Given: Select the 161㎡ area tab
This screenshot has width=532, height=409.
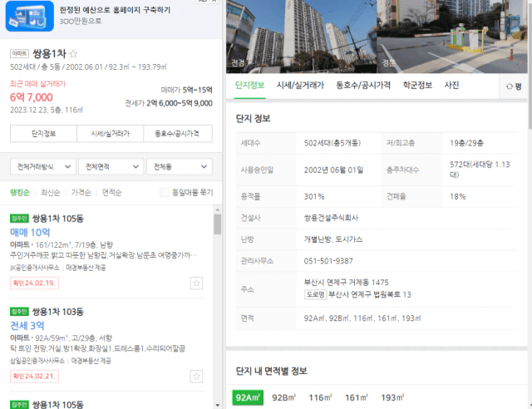Looking at the screenshot, I should tap(357, 397).
